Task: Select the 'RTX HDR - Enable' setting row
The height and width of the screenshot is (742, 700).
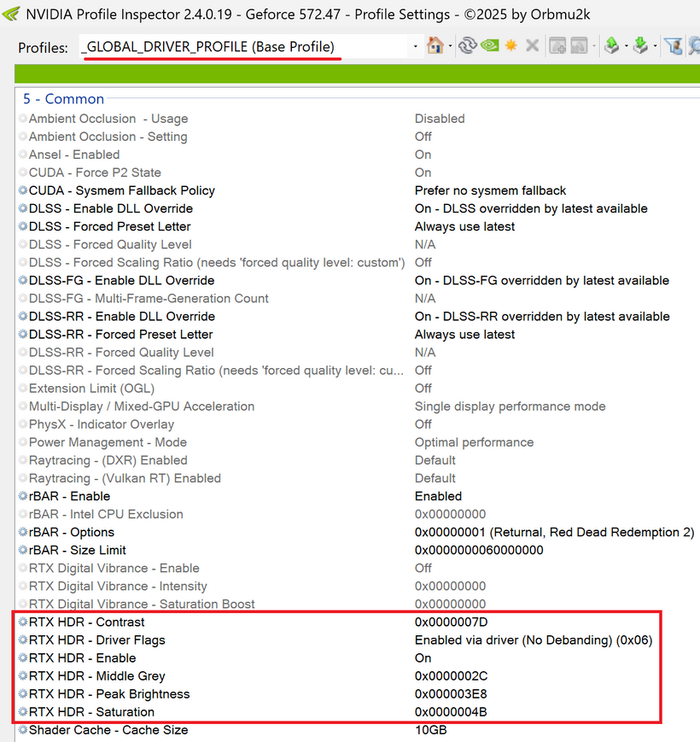Action: coord(82,658)
